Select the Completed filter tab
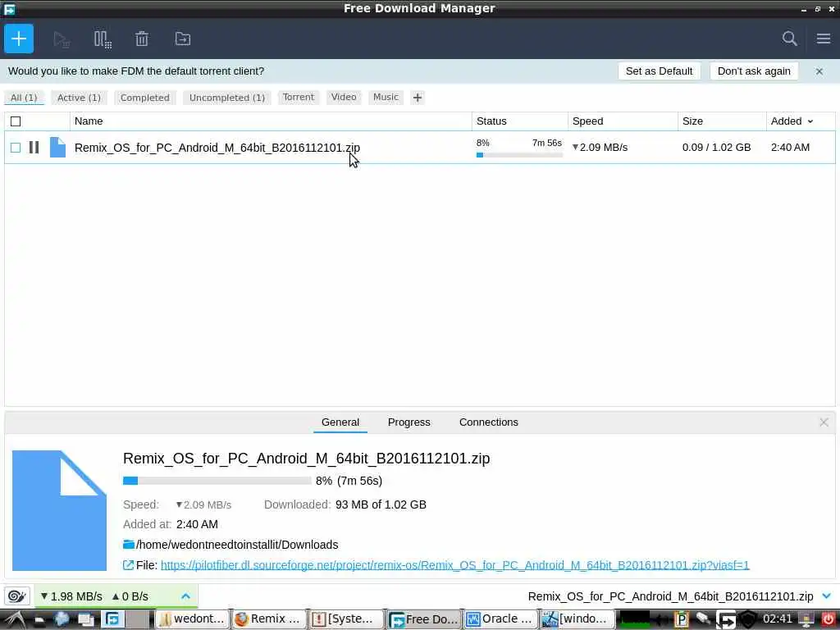Screen dimensions: 840x630 pyautogui.click(x=144, y=98)
